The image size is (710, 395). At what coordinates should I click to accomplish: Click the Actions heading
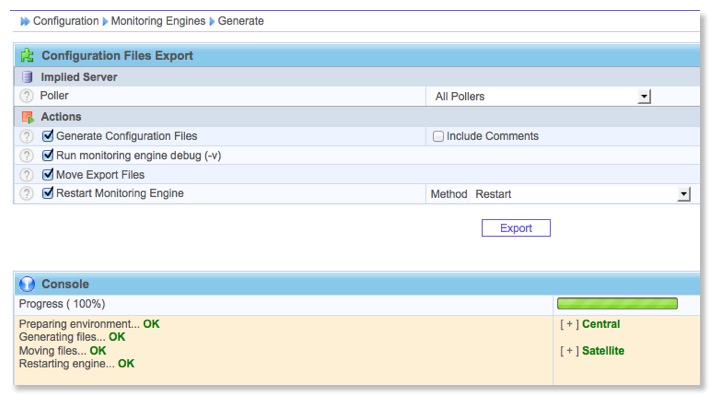(x=61, y=117)
